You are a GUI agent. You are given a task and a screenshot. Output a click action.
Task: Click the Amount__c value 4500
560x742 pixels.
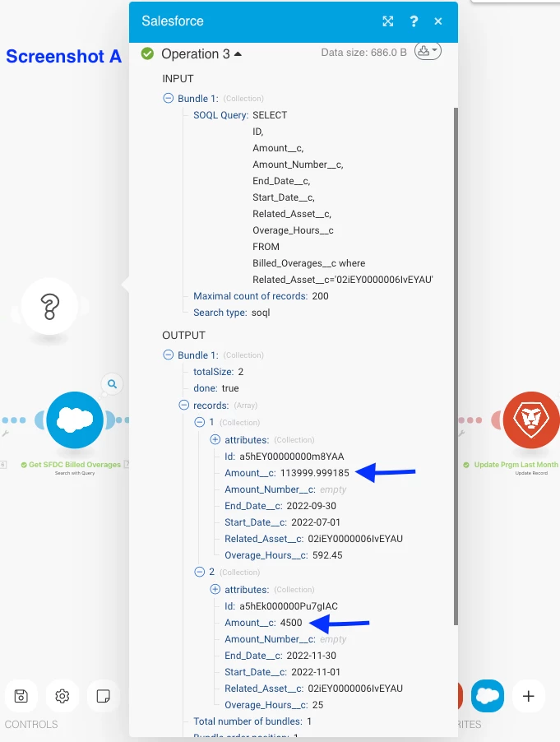tap(291, 622)
